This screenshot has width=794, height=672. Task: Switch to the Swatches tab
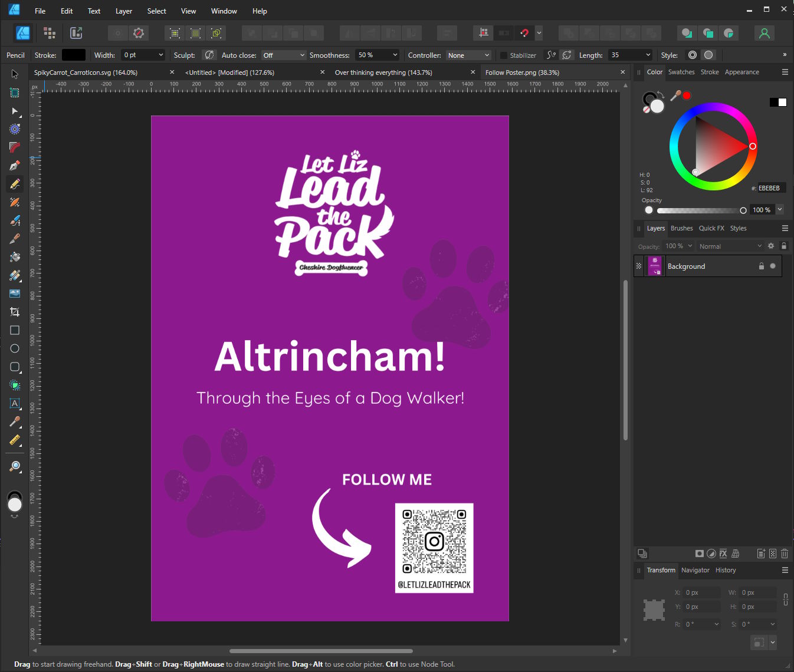(x=681, y=72)
